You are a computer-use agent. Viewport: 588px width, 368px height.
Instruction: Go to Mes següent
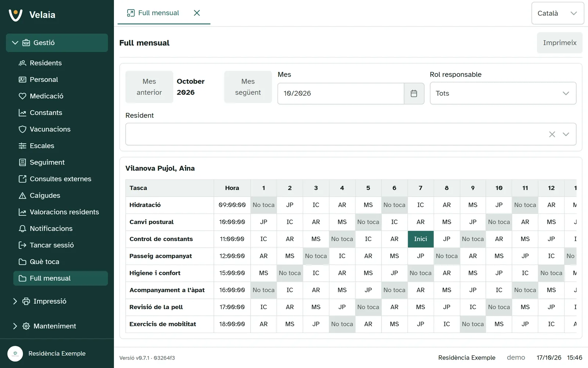(x=248, y=87)
